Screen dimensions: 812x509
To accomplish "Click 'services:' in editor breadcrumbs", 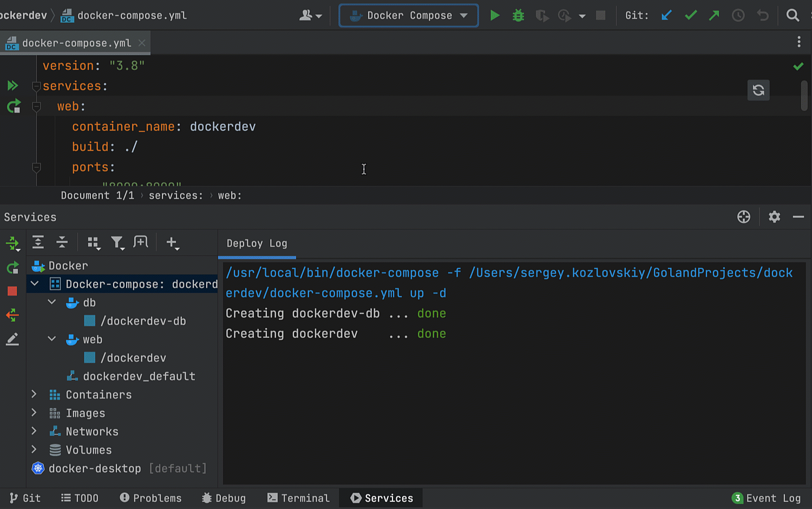I will (176, 195).
